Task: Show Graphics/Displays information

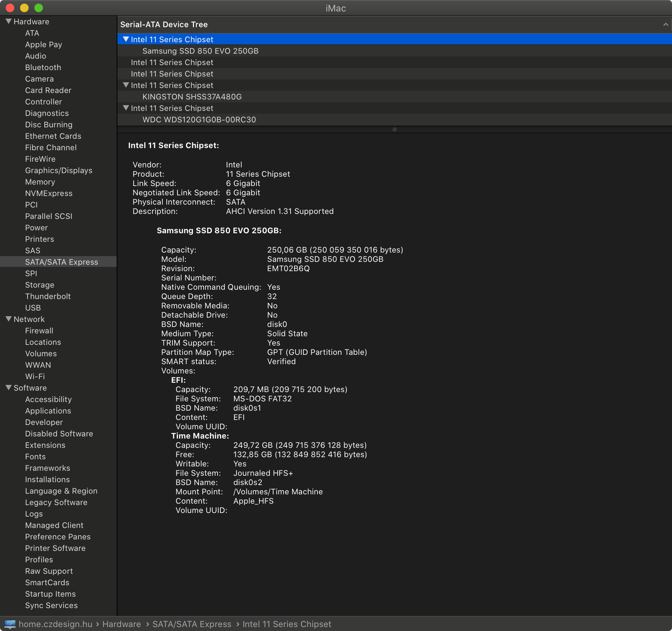Action: point(59,170)
